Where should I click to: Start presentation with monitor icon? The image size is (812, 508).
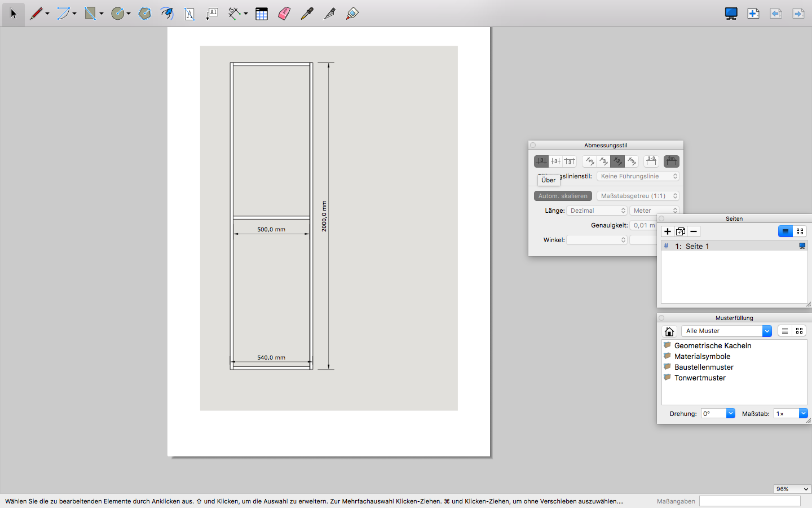pyautogui.click(x=731, y=14)
